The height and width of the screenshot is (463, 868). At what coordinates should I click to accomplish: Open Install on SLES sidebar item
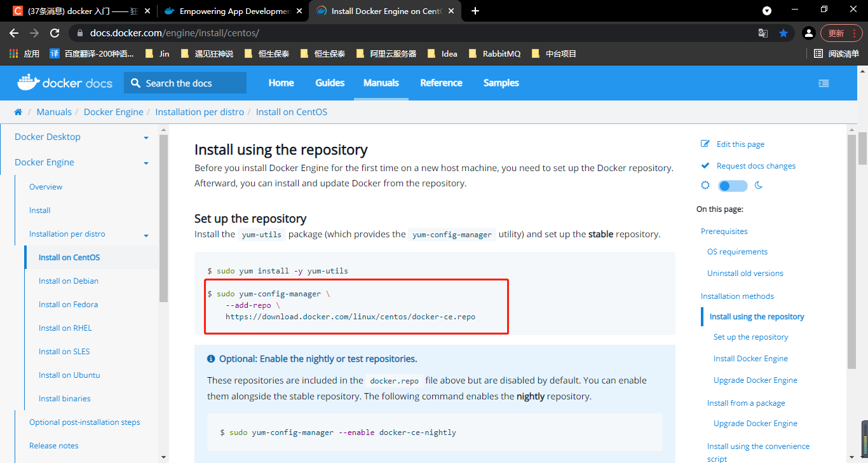[64, 352]
